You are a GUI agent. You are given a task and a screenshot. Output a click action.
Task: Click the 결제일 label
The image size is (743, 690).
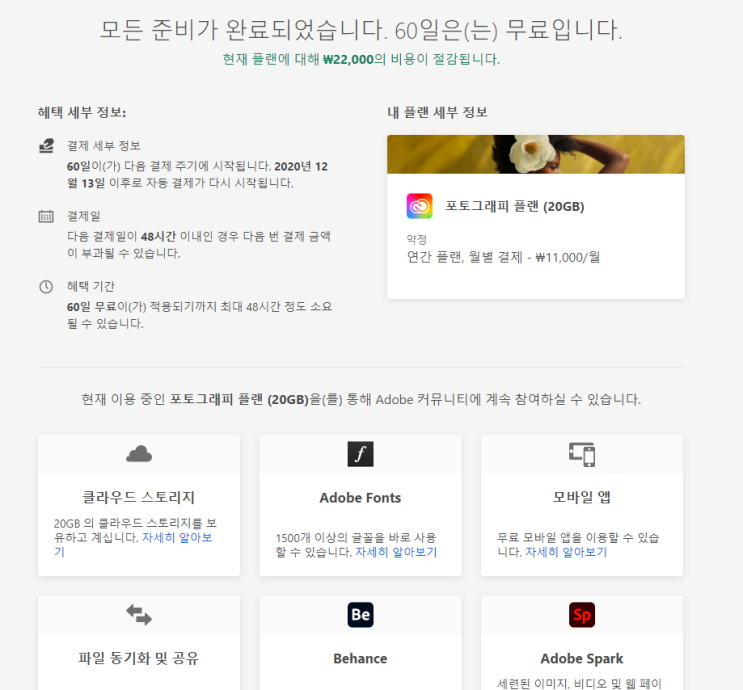pos(83,216)
